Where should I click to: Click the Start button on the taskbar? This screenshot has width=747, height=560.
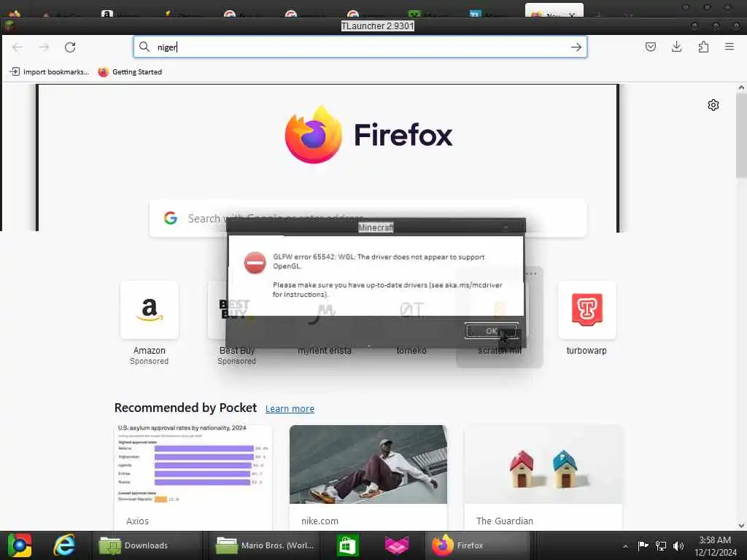(x=20, y=545)
